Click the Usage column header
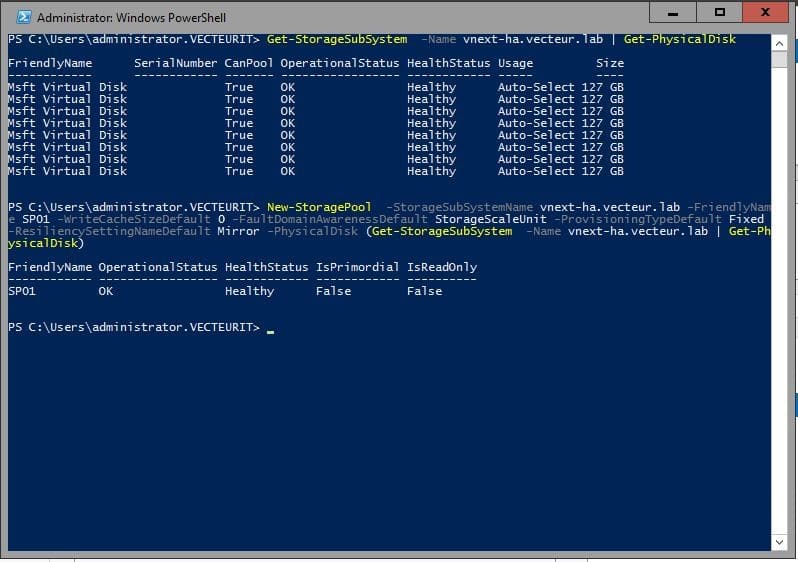Image resolution: width=798 pixels, height=562 pixels. 516,63
